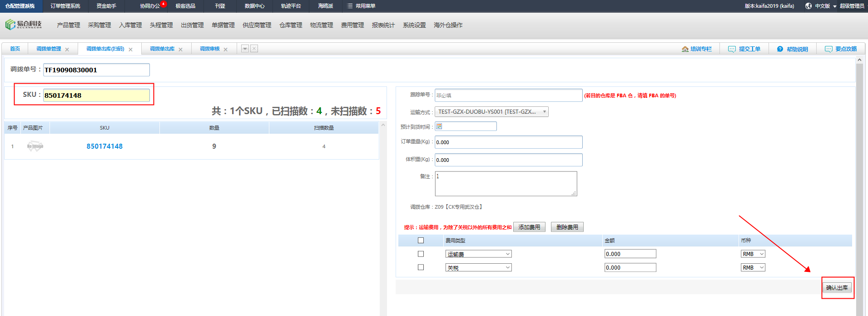This screenshot has width=868, height=316.
Task: Click the 体积重(Kg) input field
Action: (x=508, y=160)
